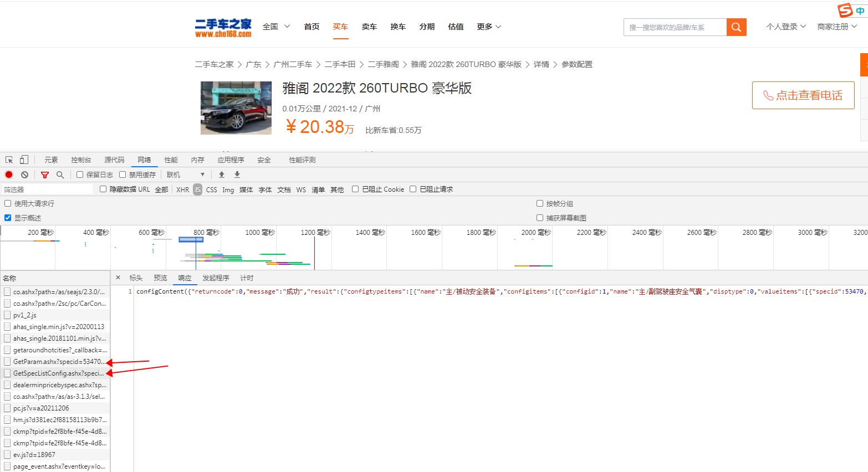Stop network recording with the red record icon
Viewport: 868px width, 472px height.
[8, 174]
